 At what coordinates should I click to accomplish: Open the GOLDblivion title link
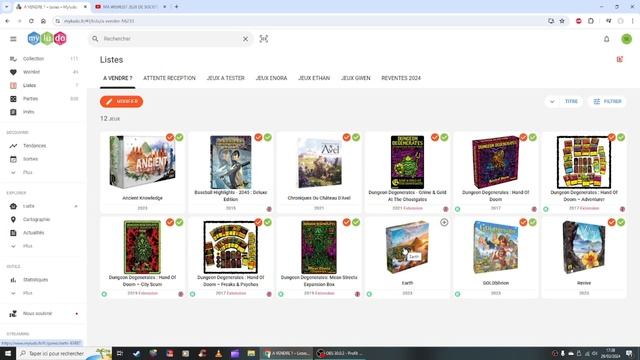(x=496, y=283)
